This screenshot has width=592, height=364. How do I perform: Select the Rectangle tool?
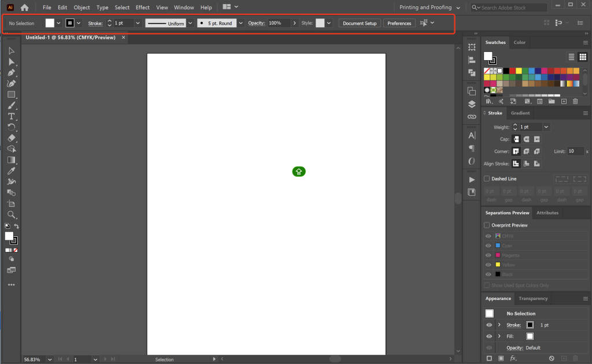click(x=11, y=94)
